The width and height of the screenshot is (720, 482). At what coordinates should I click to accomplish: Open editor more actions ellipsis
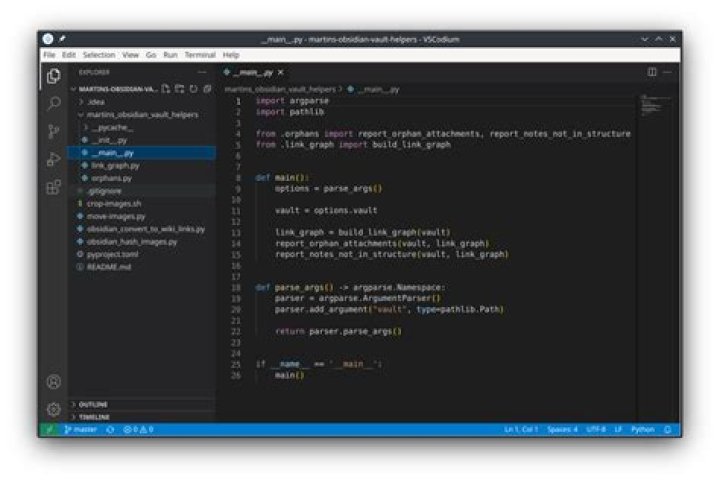[x=667, y=72]
